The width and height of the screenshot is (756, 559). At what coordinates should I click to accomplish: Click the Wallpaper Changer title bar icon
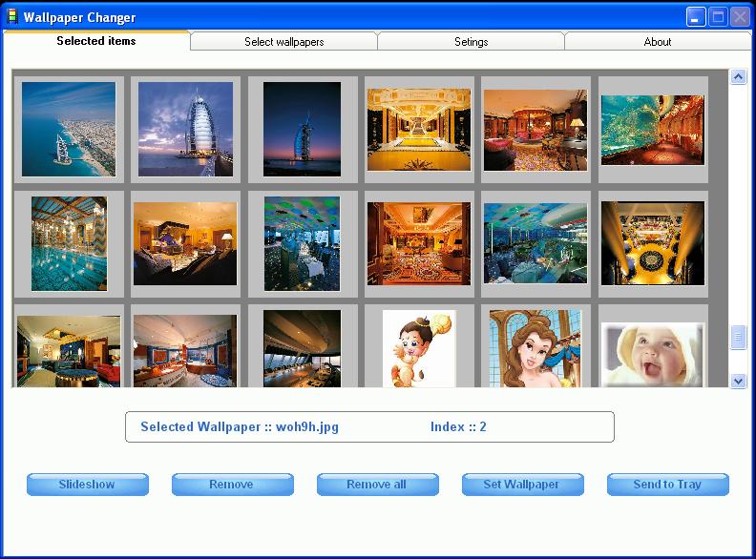[12, 17]
